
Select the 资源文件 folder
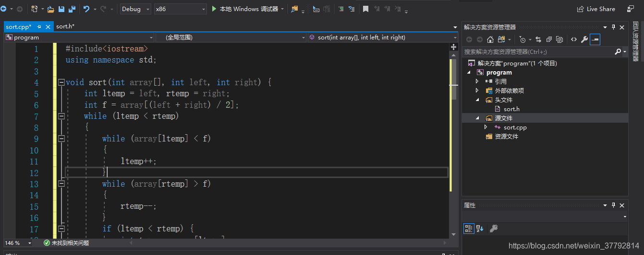point(506,136)
